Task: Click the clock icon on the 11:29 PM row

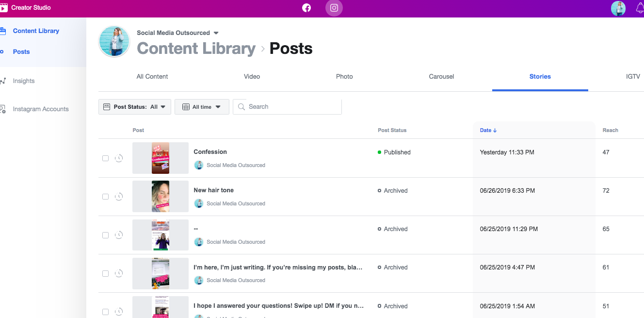Action: tap(119, 234)
